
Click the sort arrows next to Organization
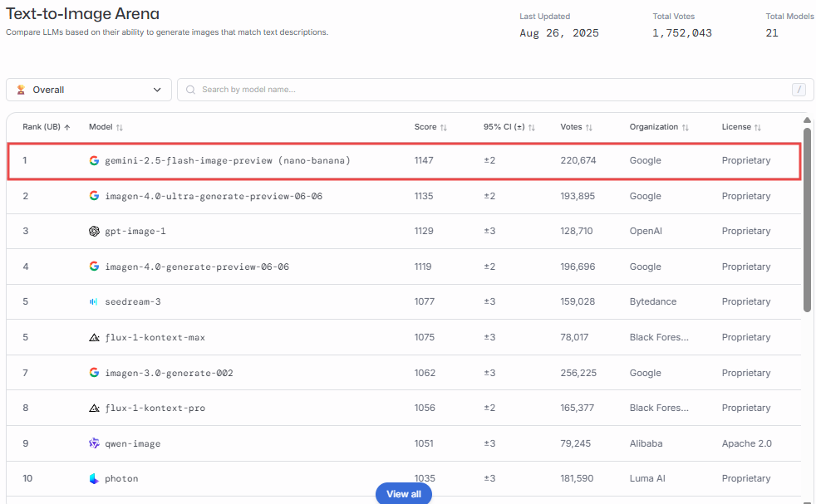(x=686, y=127)
